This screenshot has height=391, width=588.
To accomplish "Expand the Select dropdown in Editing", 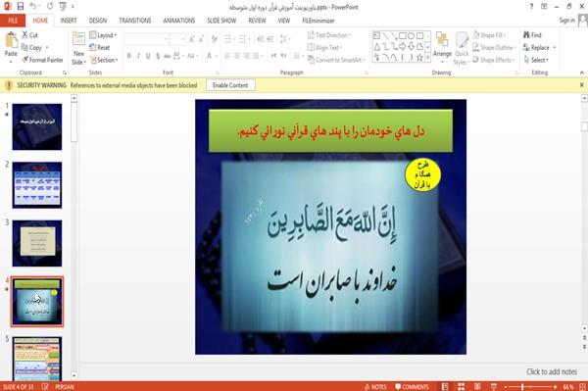I will tap(536, 60).
